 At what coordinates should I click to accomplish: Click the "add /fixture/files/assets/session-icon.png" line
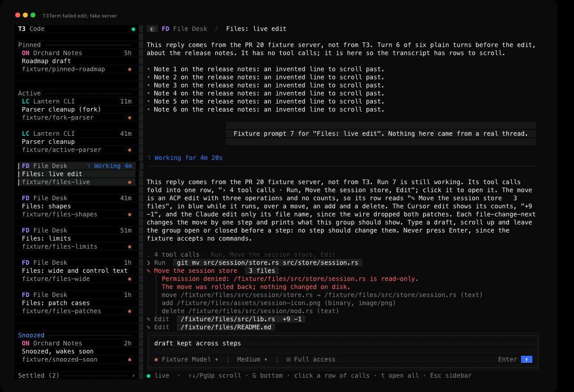(279, 303)
